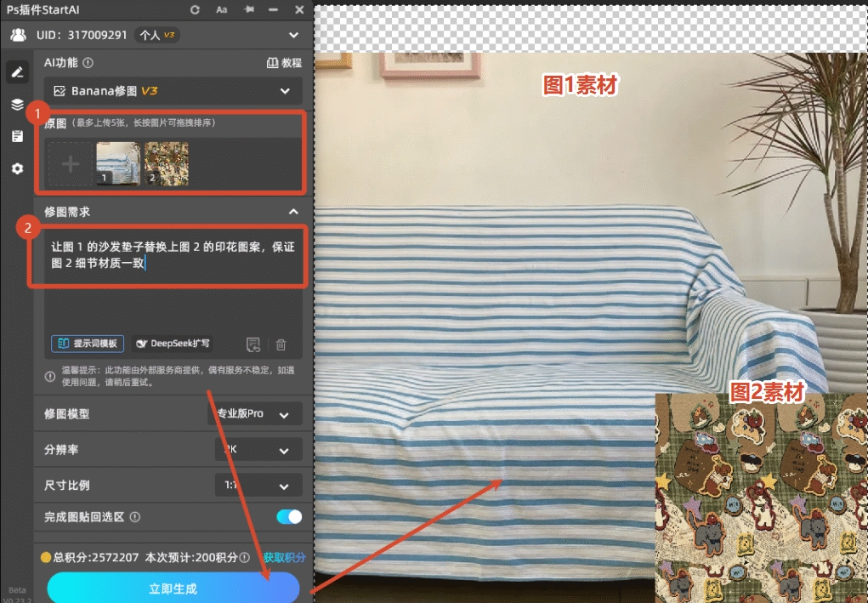Open the notes panel icon in sidebar
Image resolution: width=868 pixels, height=603 pixels.
point(17,135)
